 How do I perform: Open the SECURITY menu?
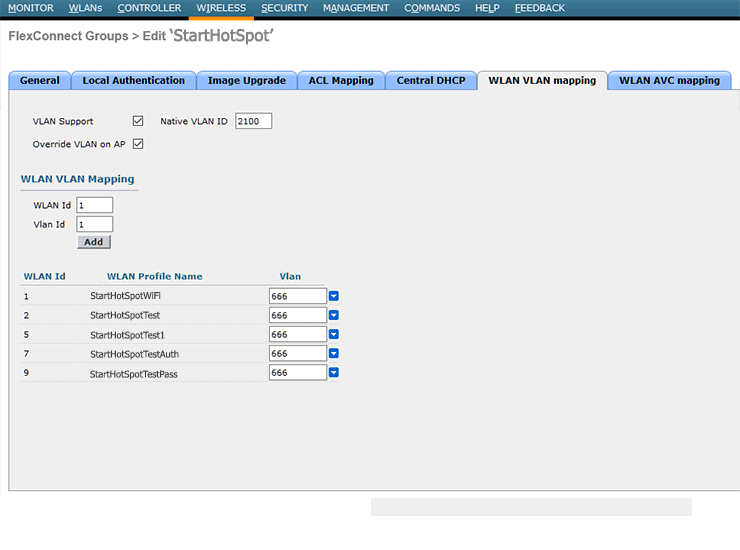click(285, 8)
